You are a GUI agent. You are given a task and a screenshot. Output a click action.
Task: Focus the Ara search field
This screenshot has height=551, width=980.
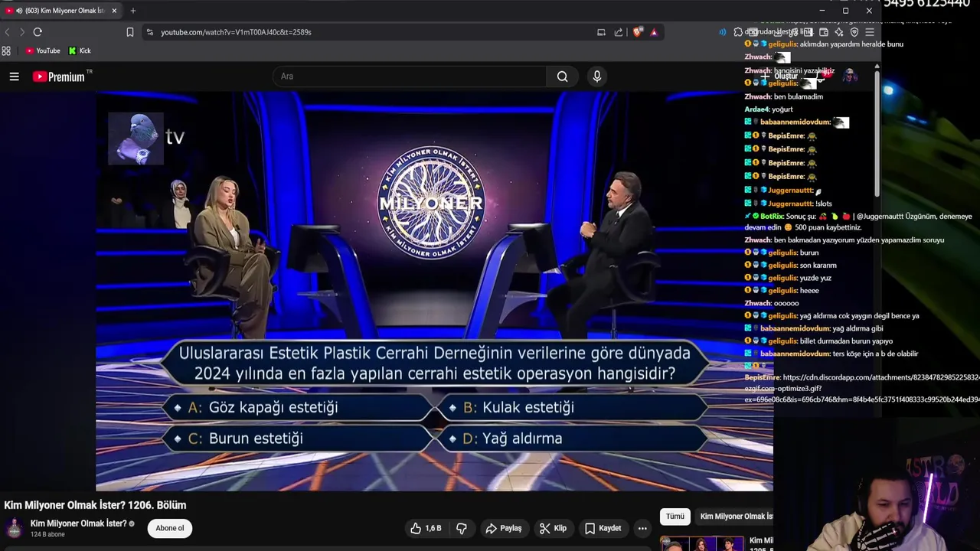point(410,77)
